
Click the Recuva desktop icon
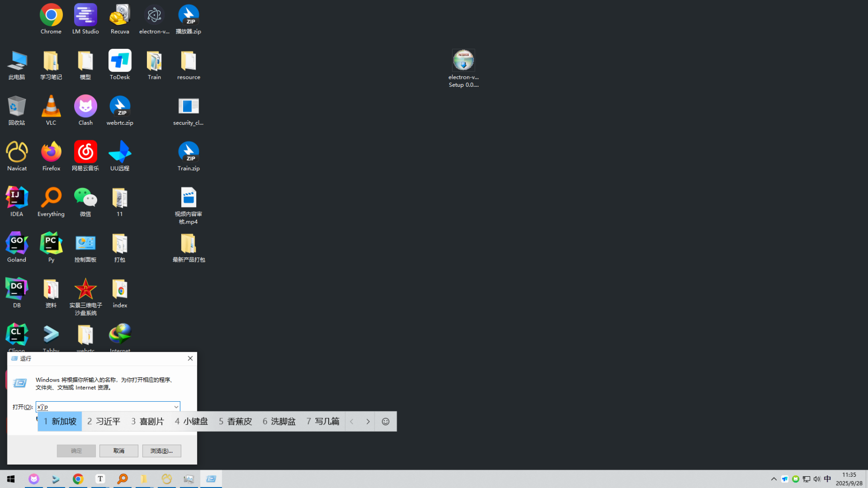click(x=120, y=16)
